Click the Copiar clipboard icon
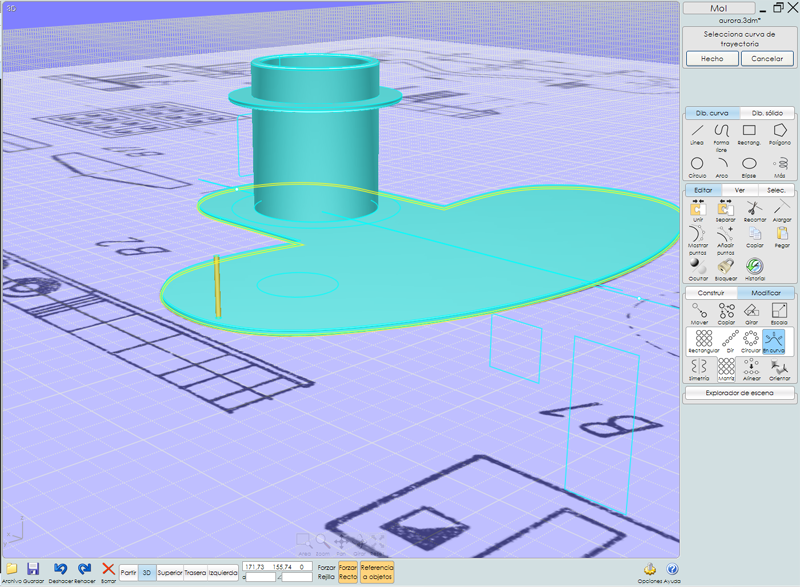 coord(755,237)
